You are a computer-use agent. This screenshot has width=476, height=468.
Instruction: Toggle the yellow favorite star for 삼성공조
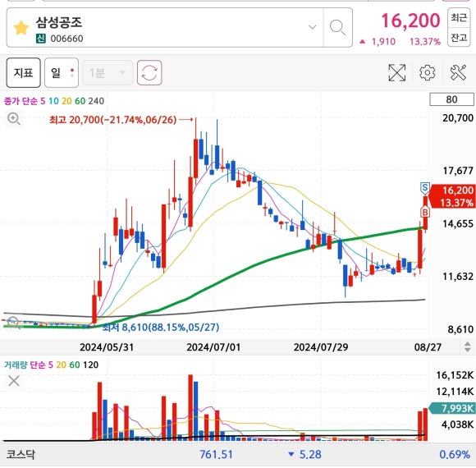pos(21,28)
